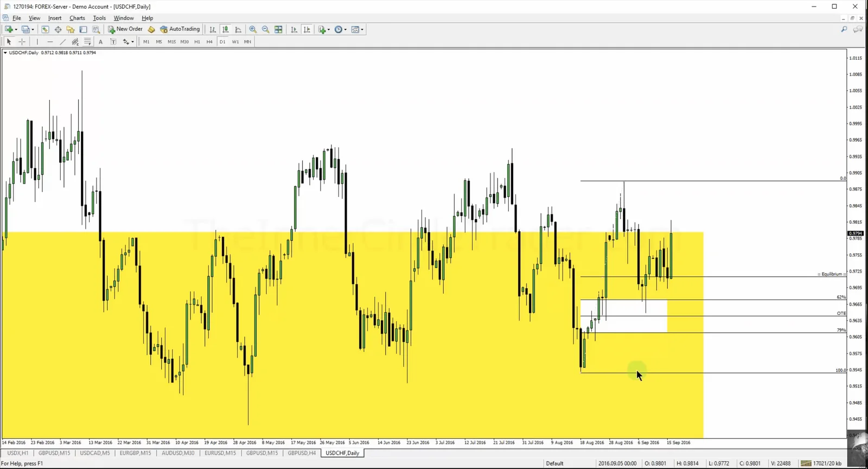Tile chart windows icon

[x=278, y=29]
